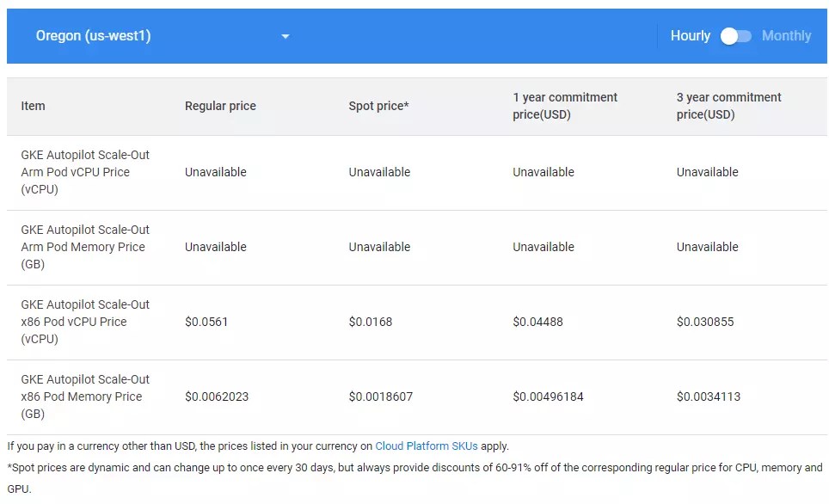The image size is (829, 504).
Task: Click the 3 year commitment price header
Action: [x=729, y=105]
